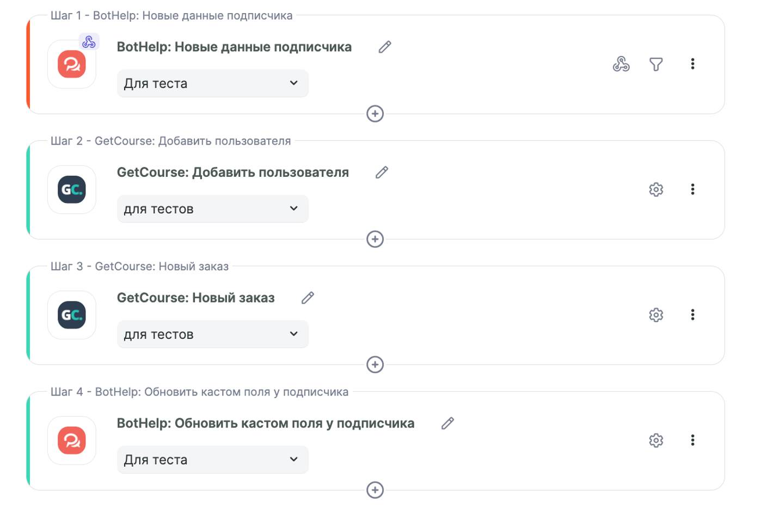Add a step after step 1 with plus
Screen dimensions: 773x532
coord(375,114)
